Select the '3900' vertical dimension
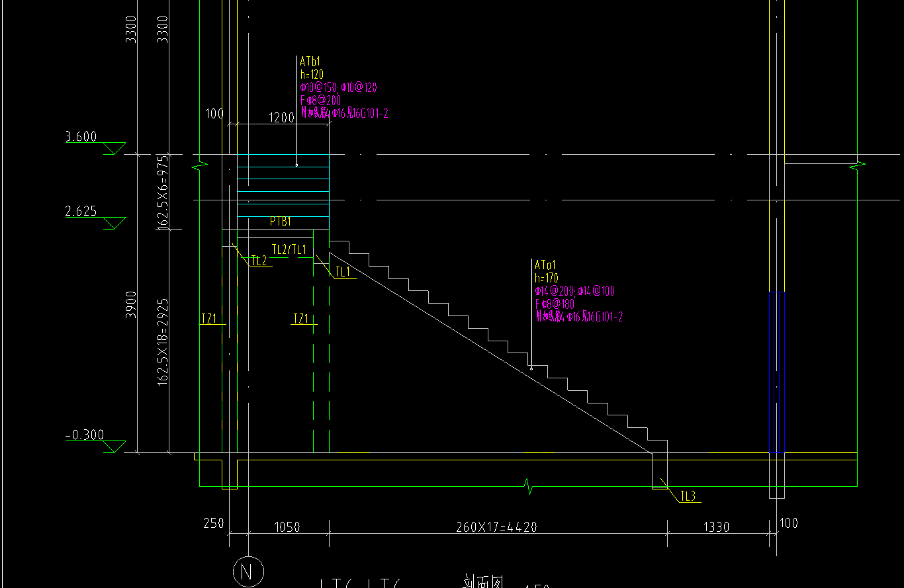Viewport: 904px width, 588px height. [x=131, y=304]
